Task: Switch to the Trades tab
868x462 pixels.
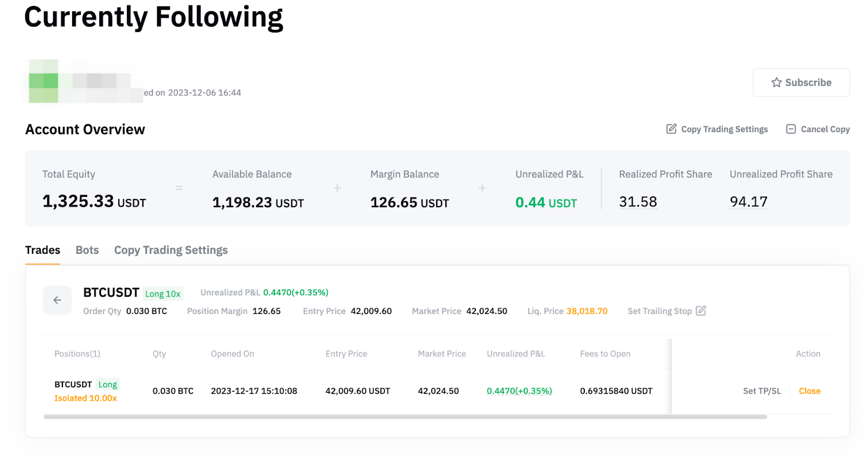Action: click(x=42, y=250)
